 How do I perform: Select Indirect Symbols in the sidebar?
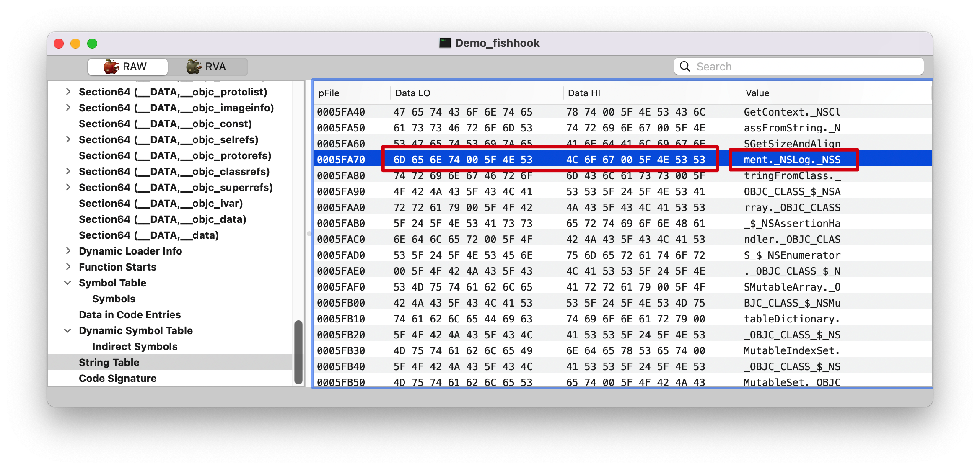(135, 346)
